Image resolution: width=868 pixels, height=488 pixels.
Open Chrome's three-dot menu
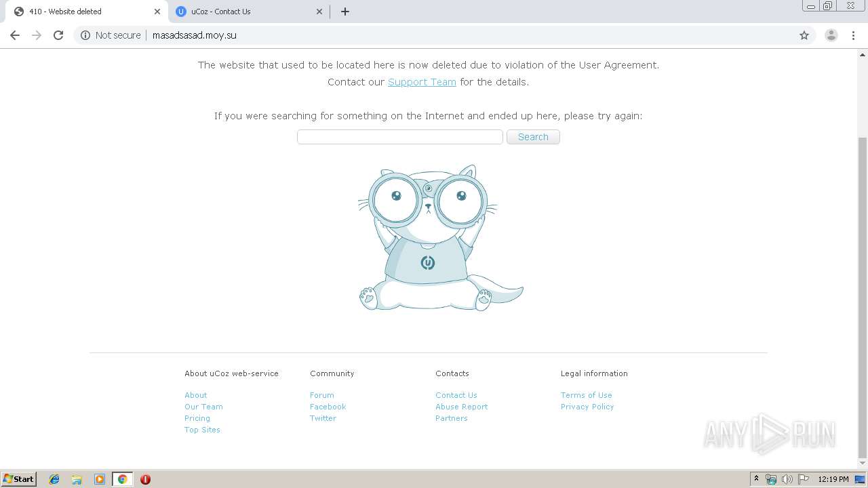click(x=853, y=35)
